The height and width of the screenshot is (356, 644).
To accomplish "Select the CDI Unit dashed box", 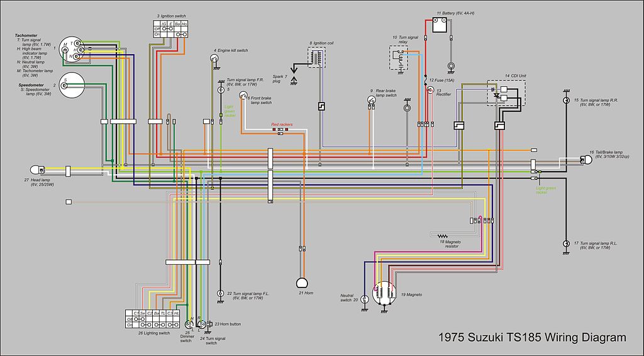I will pyautogui.click(x=506, y=93).
